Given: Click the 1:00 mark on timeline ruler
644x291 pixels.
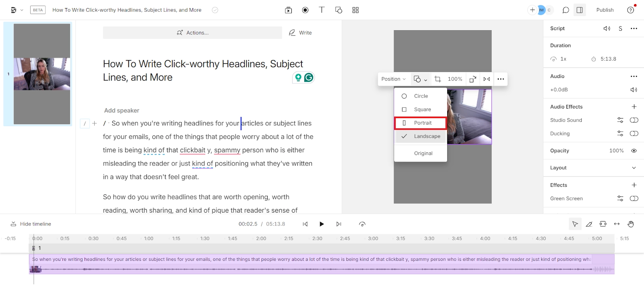Looking at the screenshot, I should (149, 239).
